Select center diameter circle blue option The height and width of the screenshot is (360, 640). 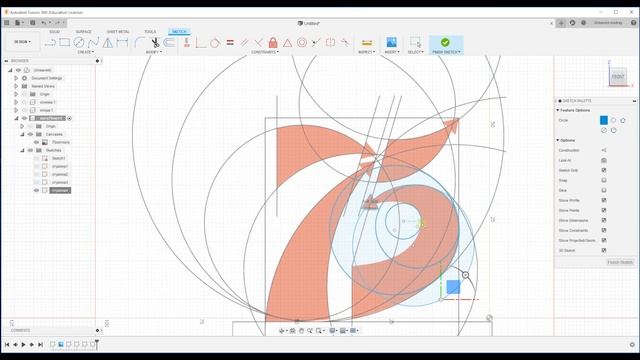(604, 120)
